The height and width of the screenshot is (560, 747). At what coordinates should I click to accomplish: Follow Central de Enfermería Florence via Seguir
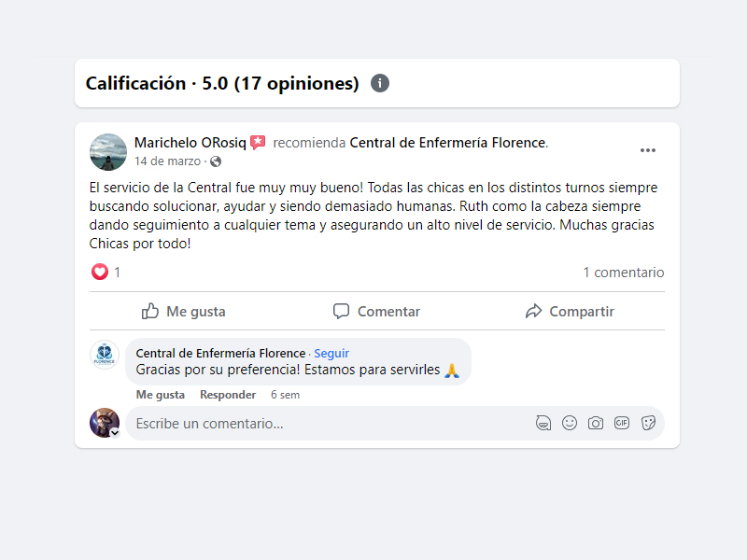tap(331, 353)
